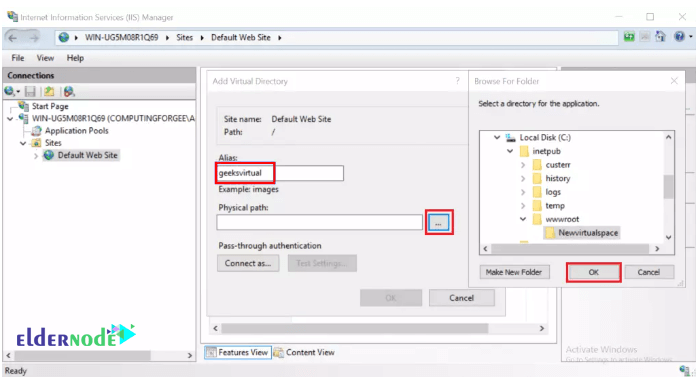The height and width of the screenshot is (377, 696).
Task: Click the Application Pools icon
Action: coord(37,131)
